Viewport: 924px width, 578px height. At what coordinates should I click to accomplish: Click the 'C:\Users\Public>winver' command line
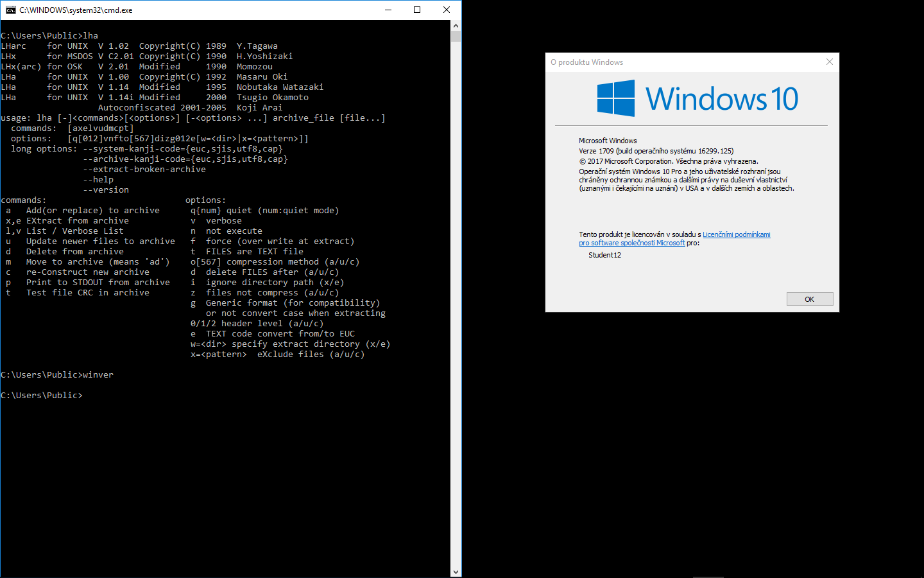[57, 375]
